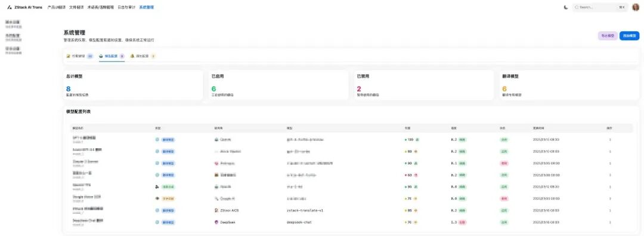Toggle dark mode with the moon icon
644x236 pixels.
tap(566, 7)
